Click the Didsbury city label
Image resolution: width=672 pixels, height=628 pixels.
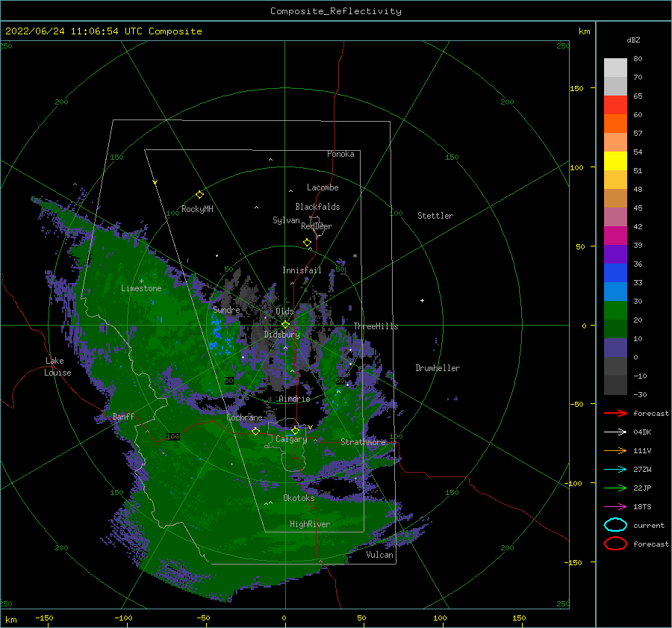[282, 335]
